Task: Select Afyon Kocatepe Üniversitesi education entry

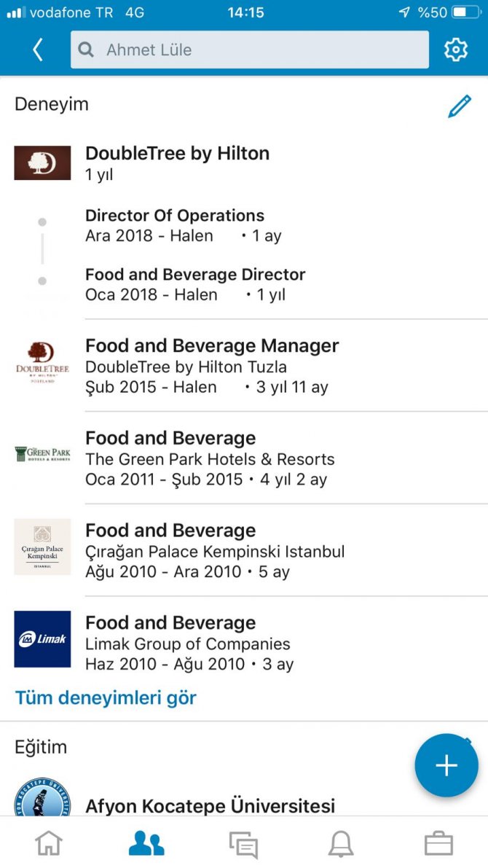Action: [x=210, y=805]
